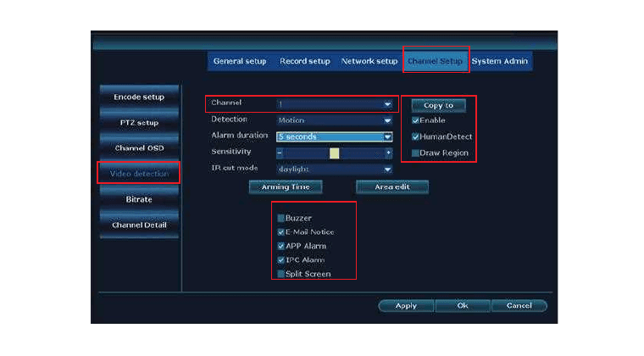
Task: Toggle the APP Alarm checkbox
Action: pyautogui.click(x=281, y=246)
